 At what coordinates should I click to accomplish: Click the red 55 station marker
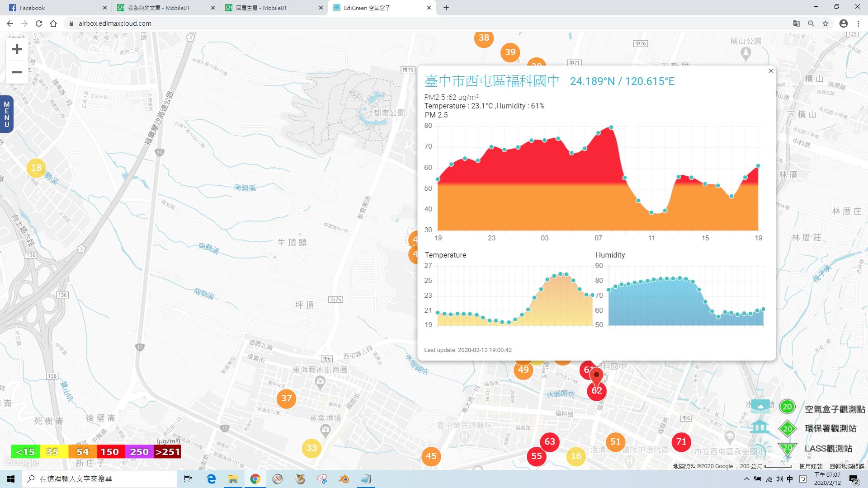click(537, 456)
